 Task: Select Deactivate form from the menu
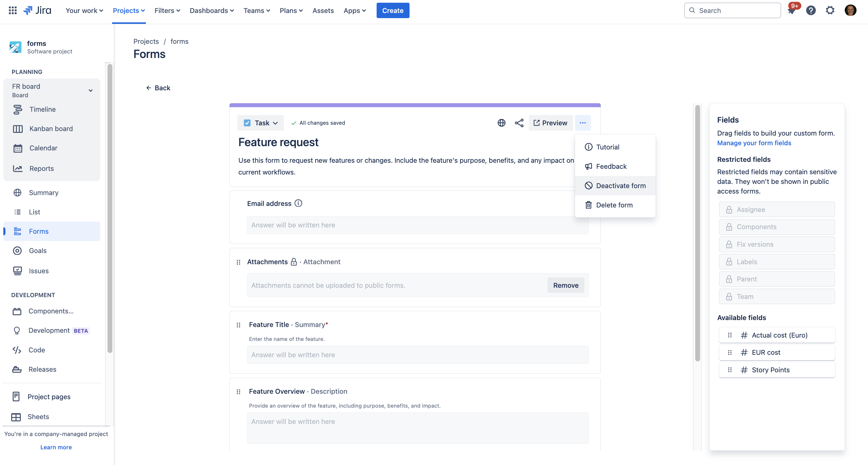click(620, 185)
